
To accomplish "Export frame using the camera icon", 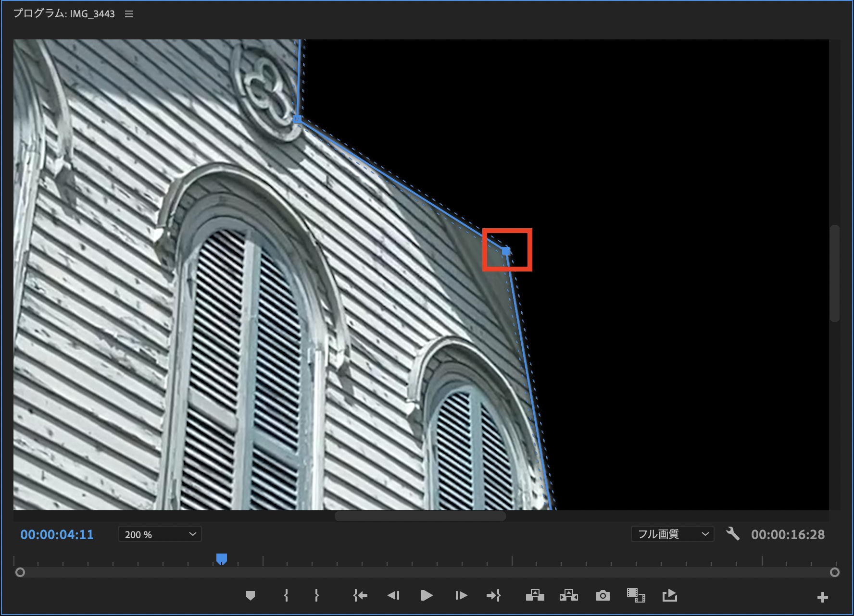I will (x=603, y=596).
